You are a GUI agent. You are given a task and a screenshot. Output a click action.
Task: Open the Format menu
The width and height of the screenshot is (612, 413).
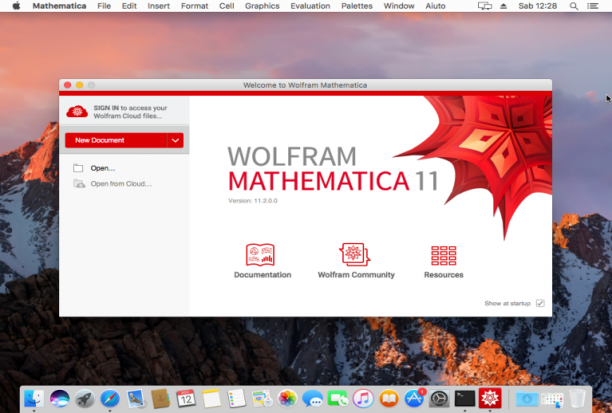click(194, 6)
